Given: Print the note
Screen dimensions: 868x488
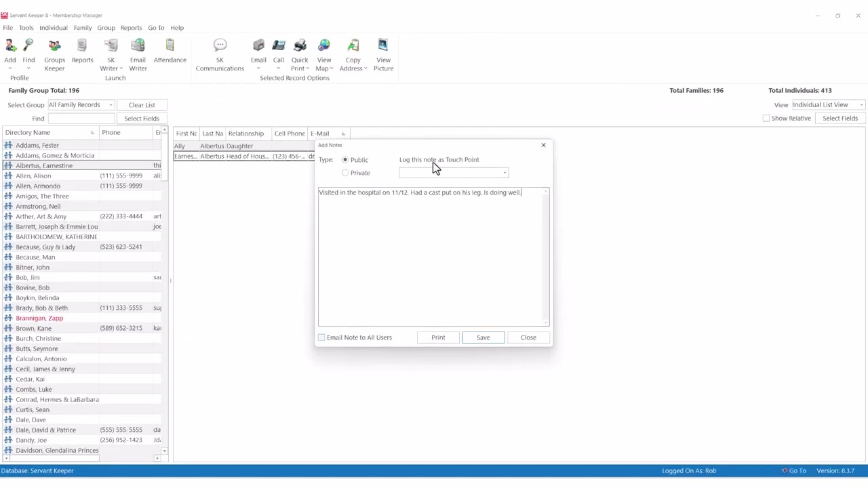Looking at the screenshot, I should click(x=438, y=338).
